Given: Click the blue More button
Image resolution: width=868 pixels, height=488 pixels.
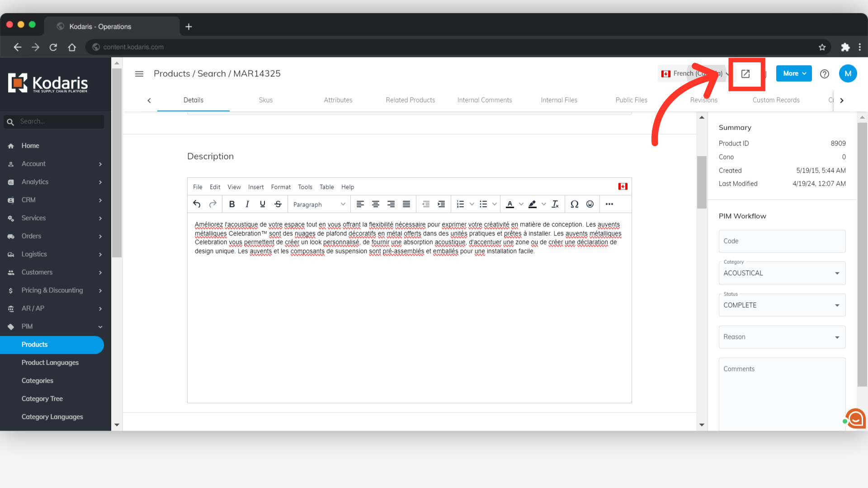Looking at the screenshot, I should tap(793, 74).
